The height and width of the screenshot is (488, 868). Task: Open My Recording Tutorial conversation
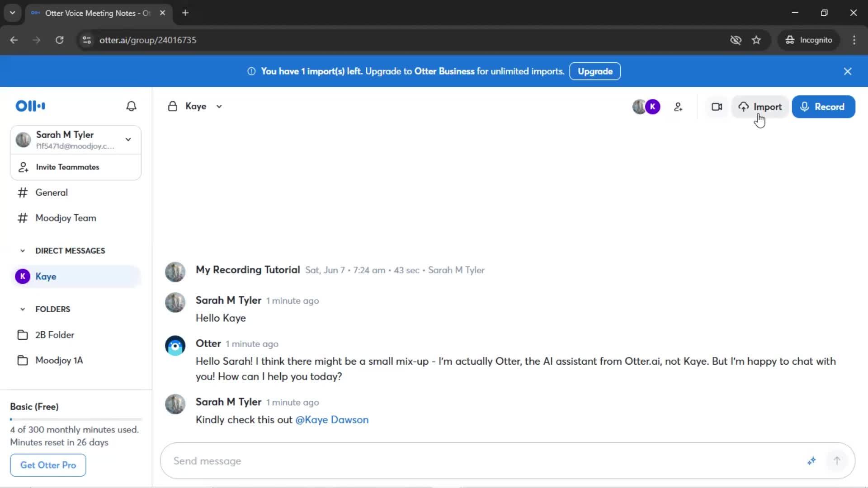pyautogui.click(x=248, y=270)
